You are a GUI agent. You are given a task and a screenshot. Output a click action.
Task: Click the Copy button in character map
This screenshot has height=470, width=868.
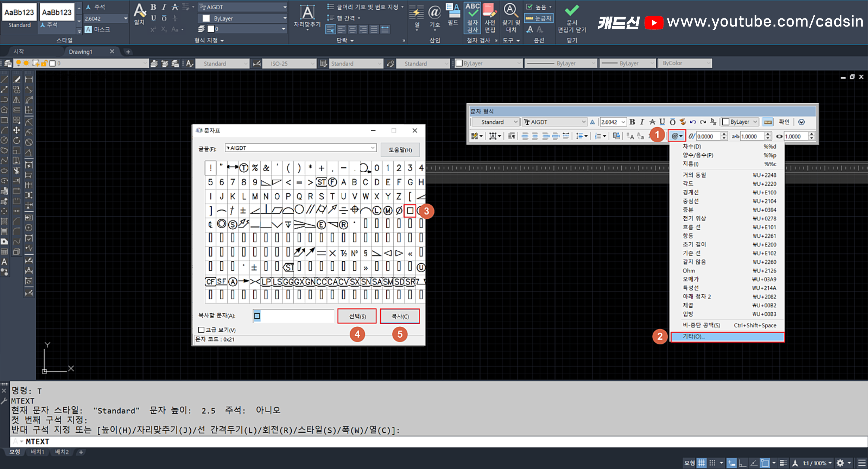tap(400, 316)
